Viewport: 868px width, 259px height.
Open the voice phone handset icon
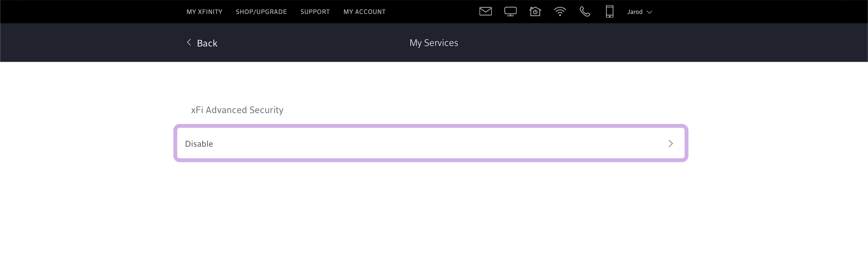pyautogui.click(x=585, y=11)
